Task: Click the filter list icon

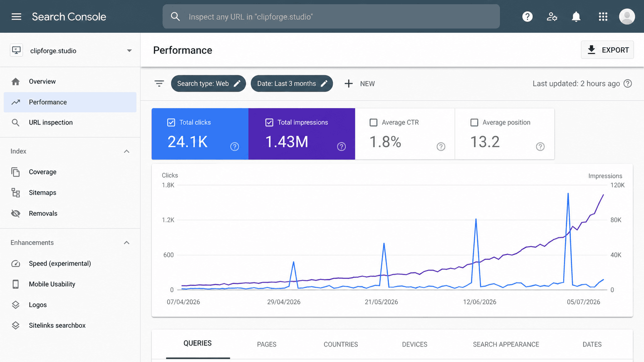Action: (159, 83)
